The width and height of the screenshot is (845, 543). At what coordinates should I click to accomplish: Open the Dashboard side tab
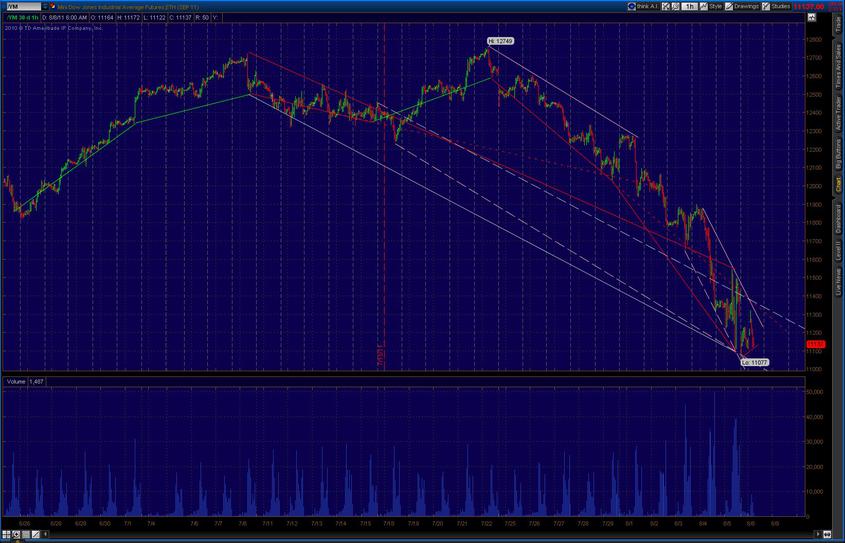tap(838, 227)
